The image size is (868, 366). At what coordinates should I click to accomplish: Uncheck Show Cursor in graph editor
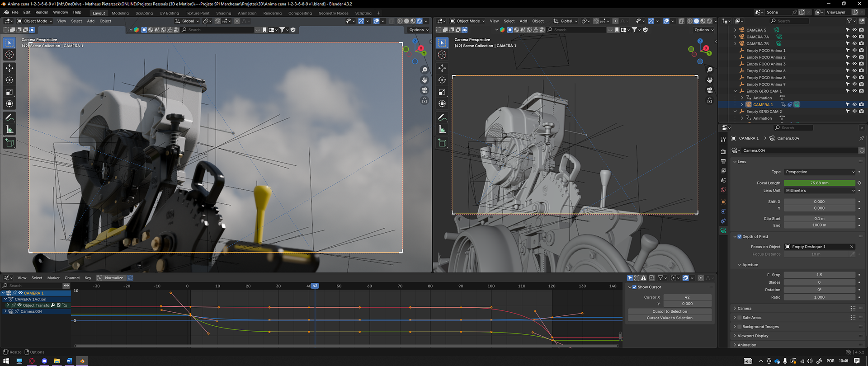(635, 287)
